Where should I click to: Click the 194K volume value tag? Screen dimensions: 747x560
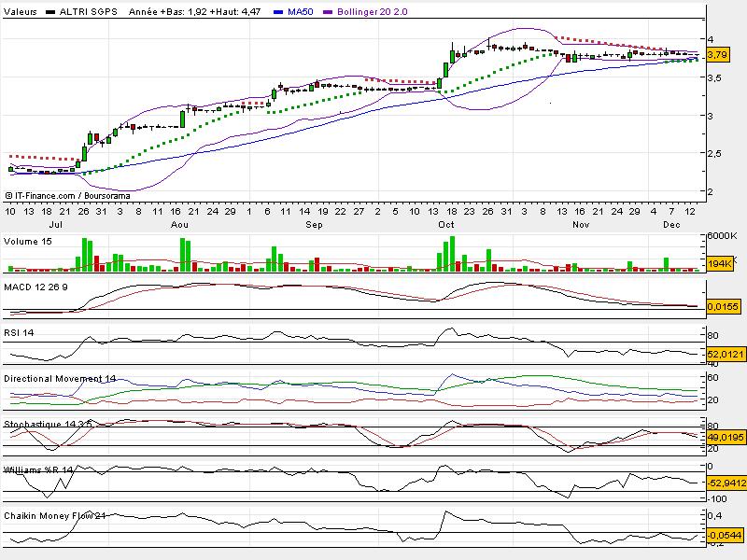point(720,263)
